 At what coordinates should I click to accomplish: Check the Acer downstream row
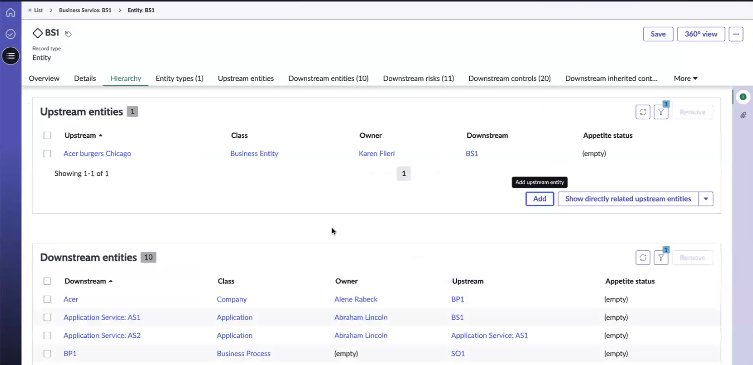47,299
